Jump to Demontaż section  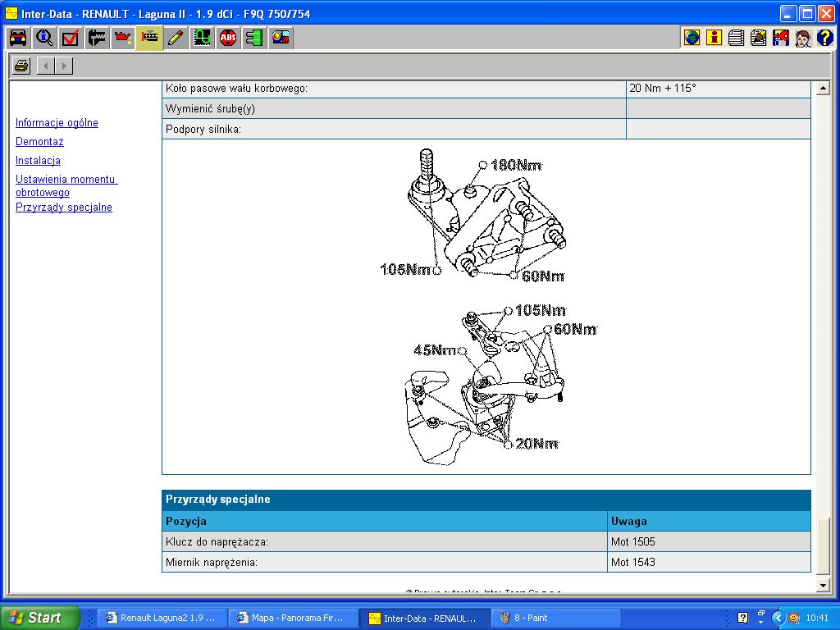39,141
